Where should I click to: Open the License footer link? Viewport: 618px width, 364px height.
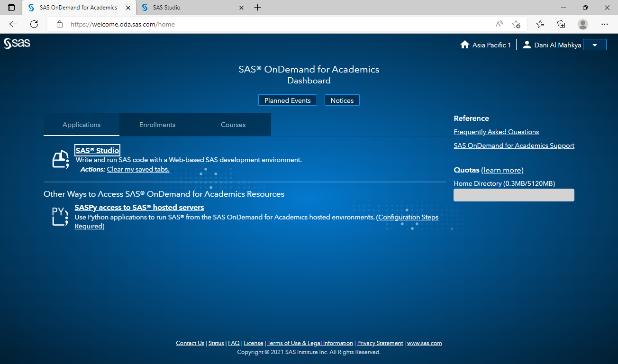point(254,343)
